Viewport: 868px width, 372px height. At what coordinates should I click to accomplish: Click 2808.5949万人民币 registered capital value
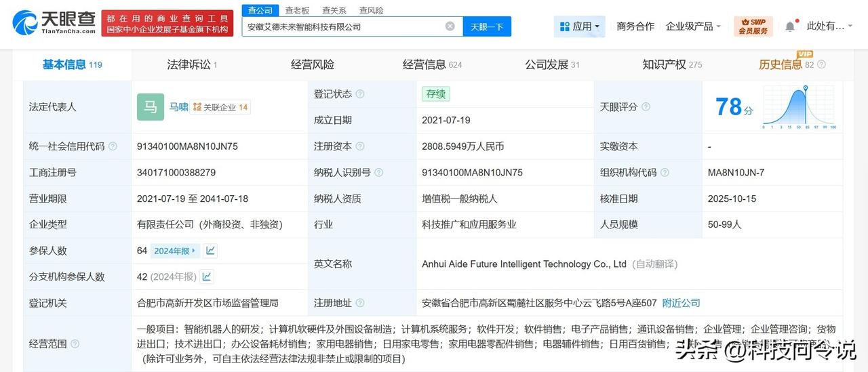coord(462,146)
